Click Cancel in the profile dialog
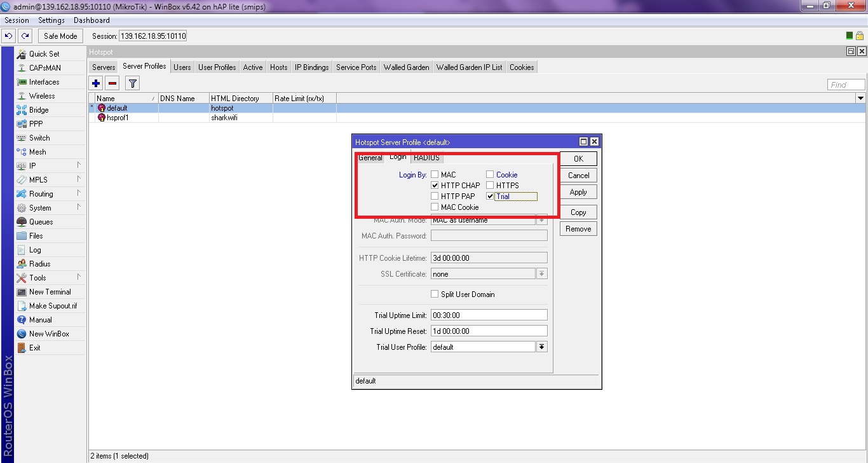This screenshot has height=463, width=868. pos(578,176)
